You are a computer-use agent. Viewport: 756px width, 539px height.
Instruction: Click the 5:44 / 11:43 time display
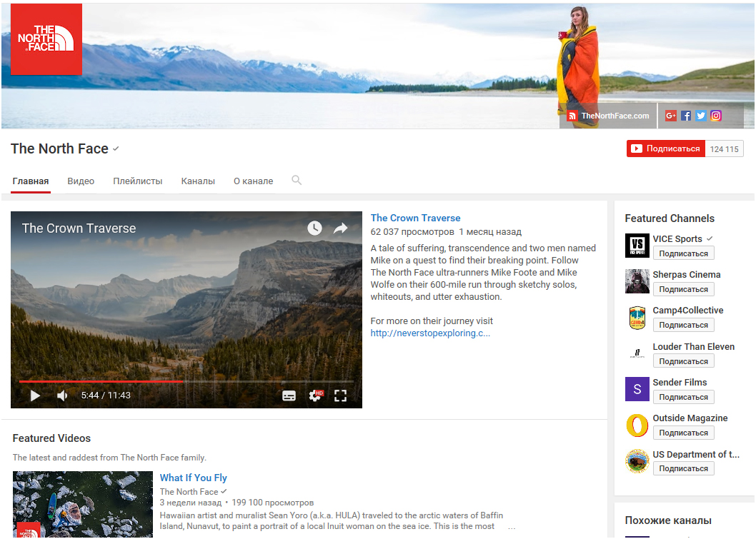tap(106, 396)
